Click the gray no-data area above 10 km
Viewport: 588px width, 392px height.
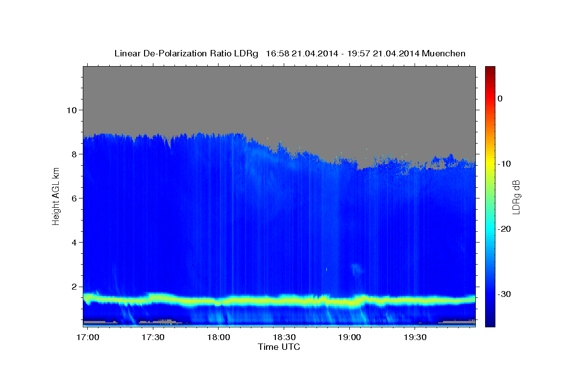tap(279, 88)
